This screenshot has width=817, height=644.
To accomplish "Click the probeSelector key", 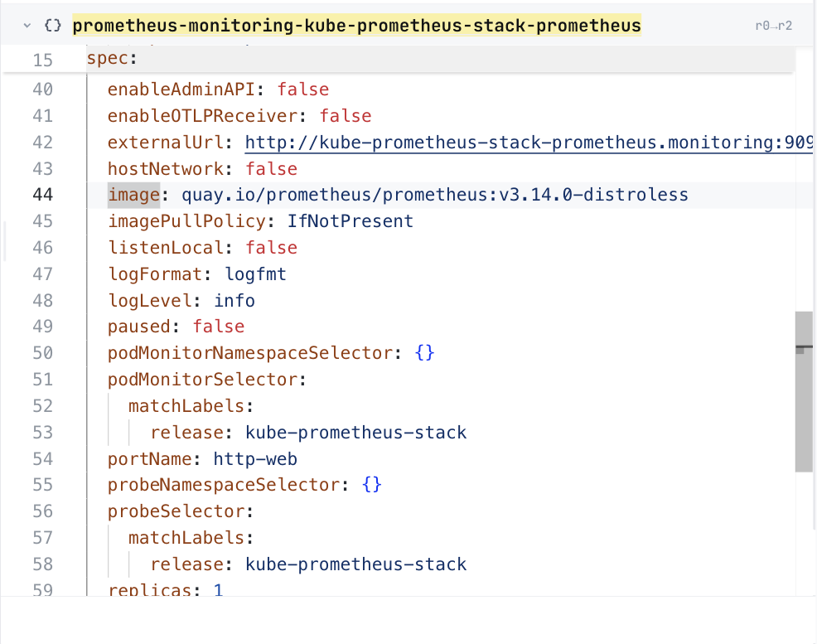I will tap(176, 511).
